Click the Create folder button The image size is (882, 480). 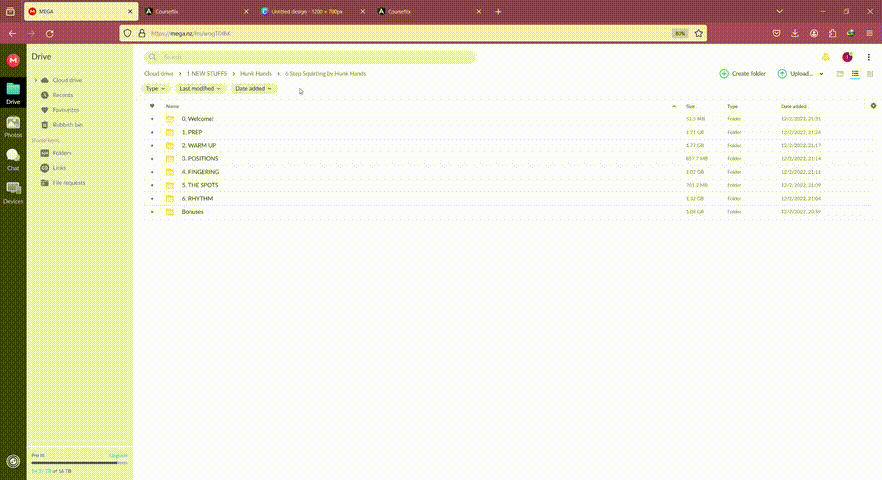point(742,74)
